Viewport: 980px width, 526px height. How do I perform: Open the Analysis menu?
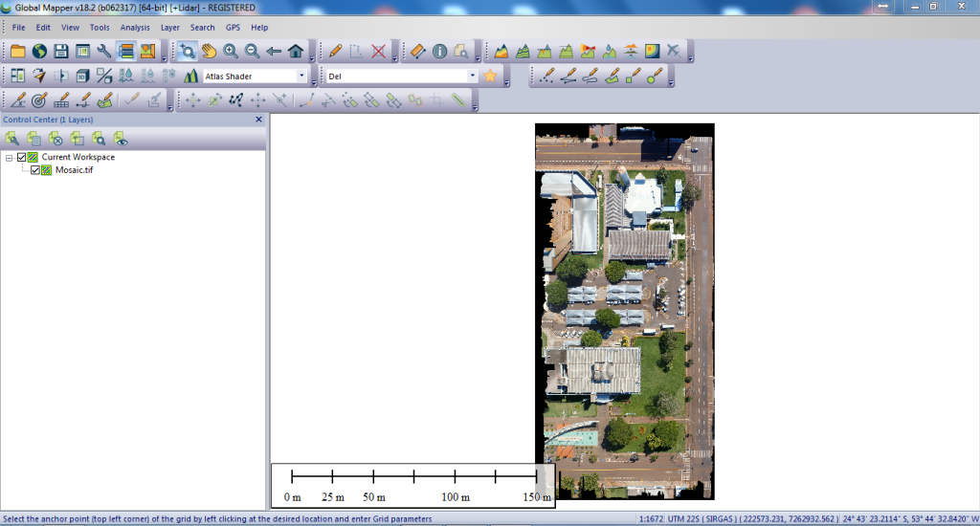click(x=135, y=28)
